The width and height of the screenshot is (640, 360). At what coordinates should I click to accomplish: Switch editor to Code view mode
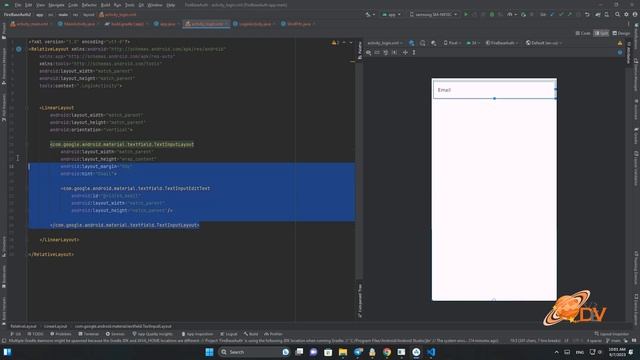pos(583,33)
